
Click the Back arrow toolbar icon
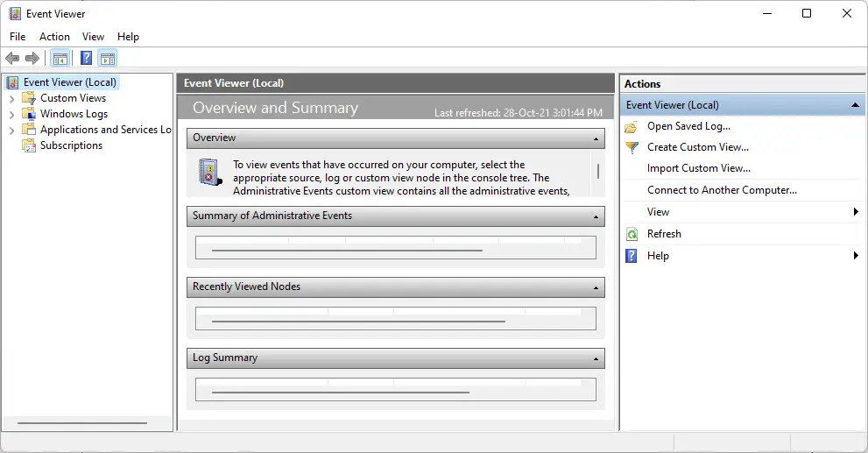(12, 58)
